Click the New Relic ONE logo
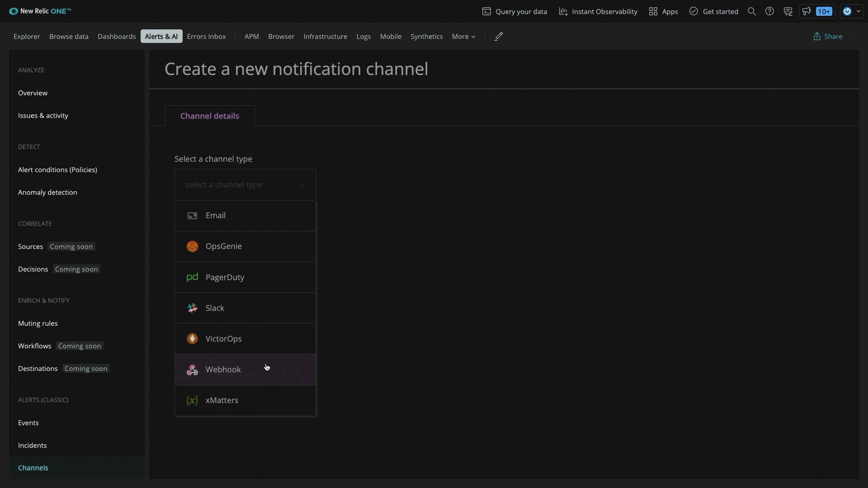 pyautogui.click(x=40, y=11)
